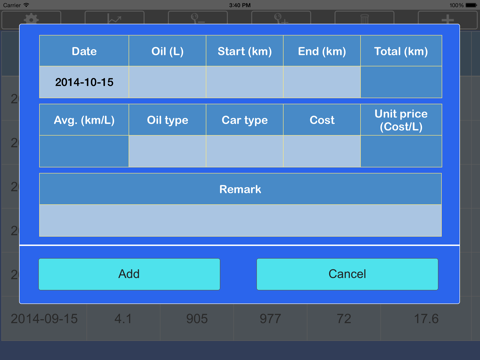Tap the End (km) column header
This screenshot has width=480, height=360.
point(322,51)
